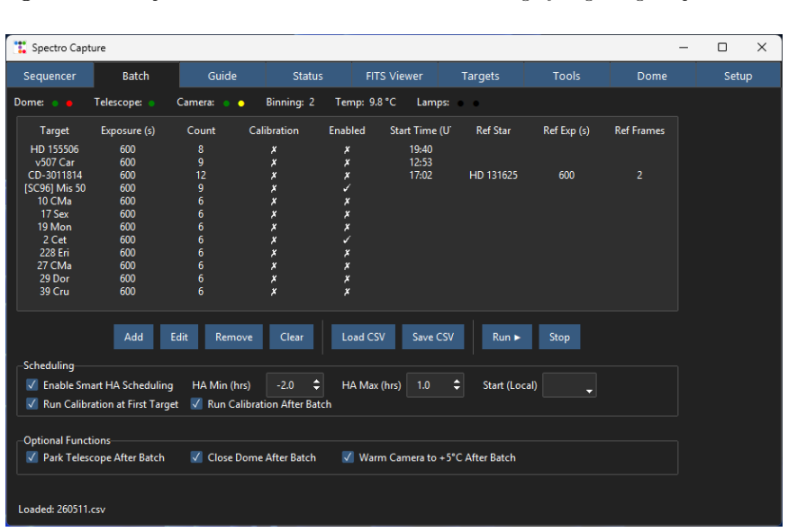Click the Spectro Capture app icon
Screen dimensions: 788x532
point(20,47)
